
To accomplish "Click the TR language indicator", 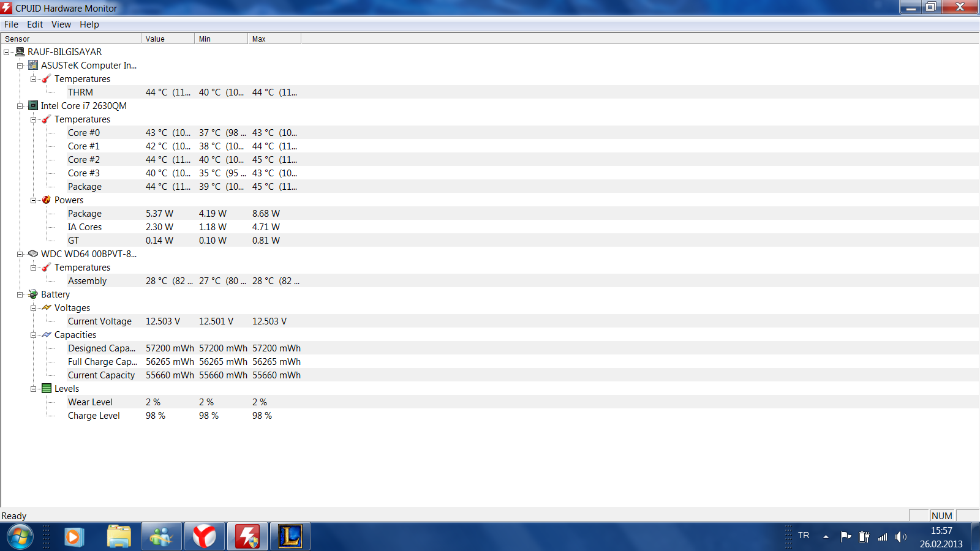I will point(804,536).
